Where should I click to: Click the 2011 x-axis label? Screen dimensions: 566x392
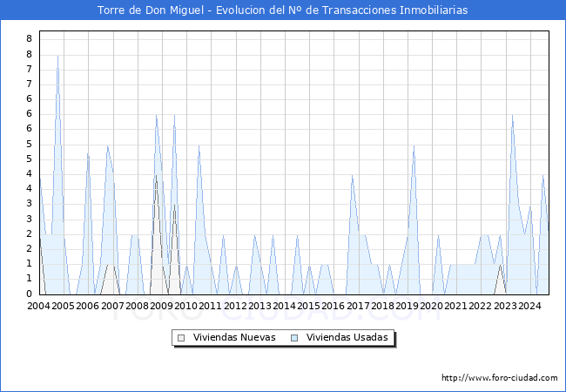[210, 306]
